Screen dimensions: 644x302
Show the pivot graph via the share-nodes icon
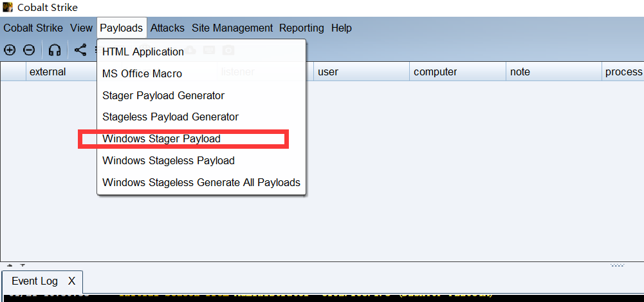pyautogui.click(x=80, y=50)
